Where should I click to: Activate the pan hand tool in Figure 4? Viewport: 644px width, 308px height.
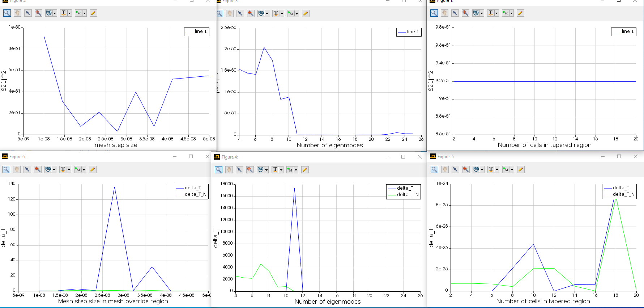coord(229,170)
